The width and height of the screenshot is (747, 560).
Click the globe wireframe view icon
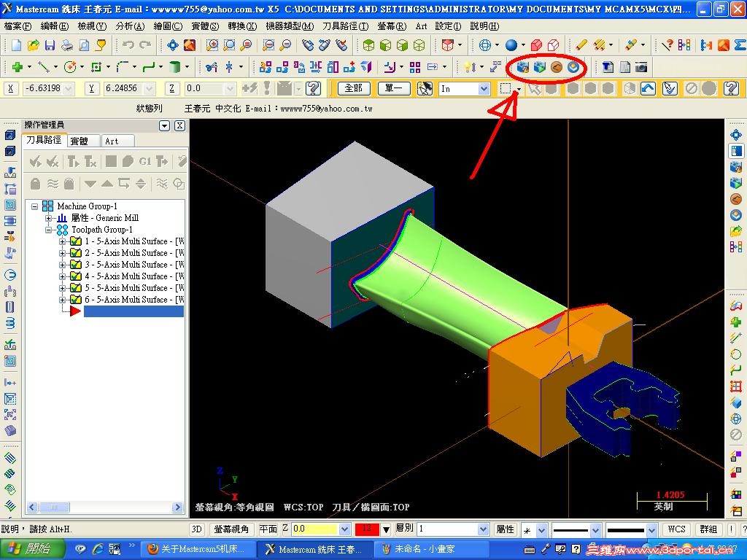coord(484,45)
